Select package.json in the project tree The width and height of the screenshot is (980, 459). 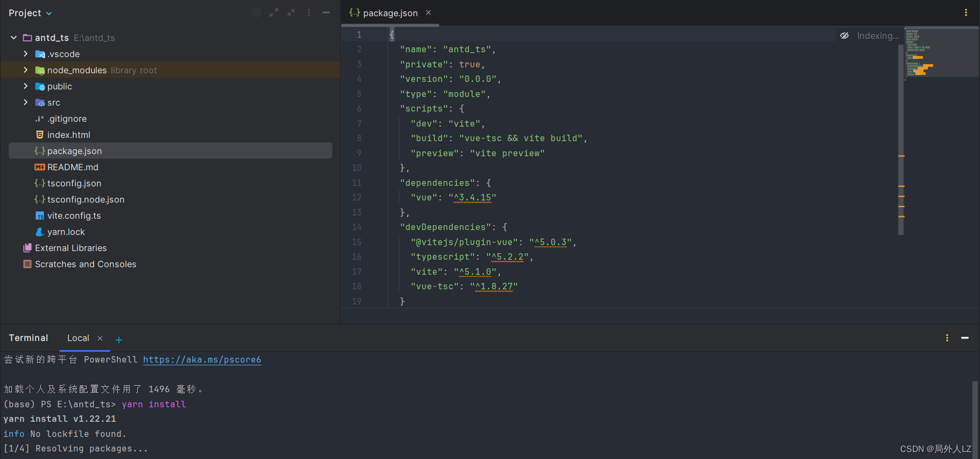tap(170, 151)
